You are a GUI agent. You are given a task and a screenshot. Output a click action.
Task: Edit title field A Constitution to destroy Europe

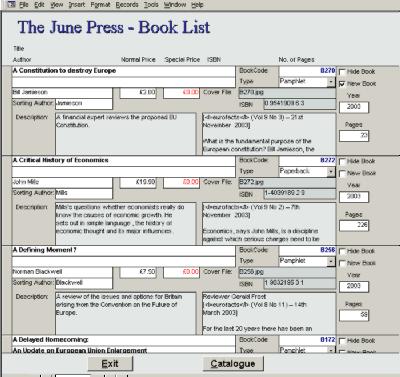[x=123, y=71]
